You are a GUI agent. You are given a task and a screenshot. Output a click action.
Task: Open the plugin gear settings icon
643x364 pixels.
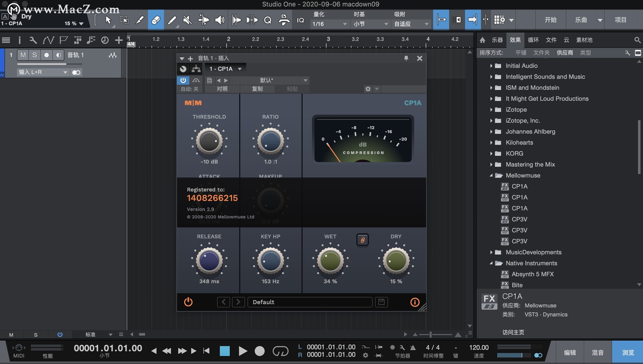pyautogui.click(x=368, y=89)
